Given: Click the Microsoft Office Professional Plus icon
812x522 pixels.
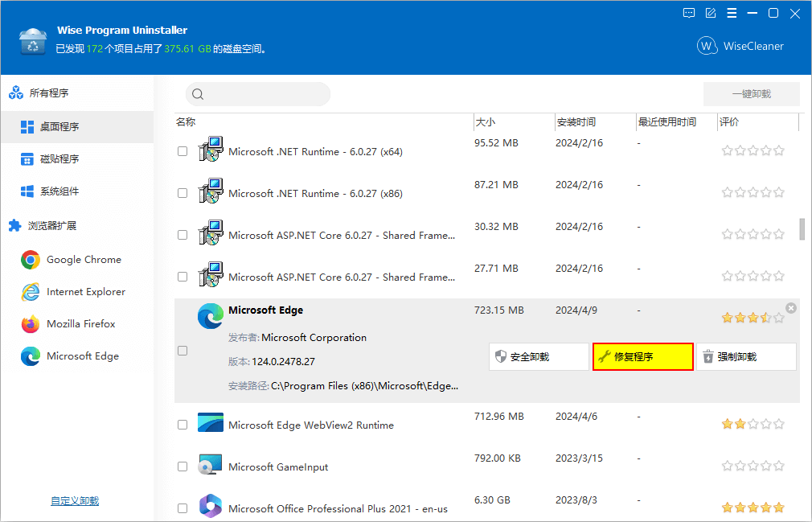Looking at the screenshot, I should point(211,506).
